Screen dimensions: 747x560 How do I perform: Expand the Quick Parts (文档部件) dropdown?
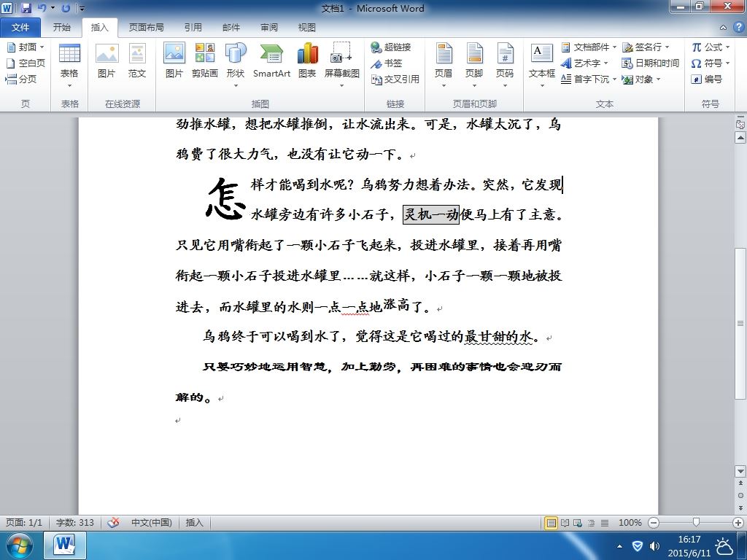614,47
